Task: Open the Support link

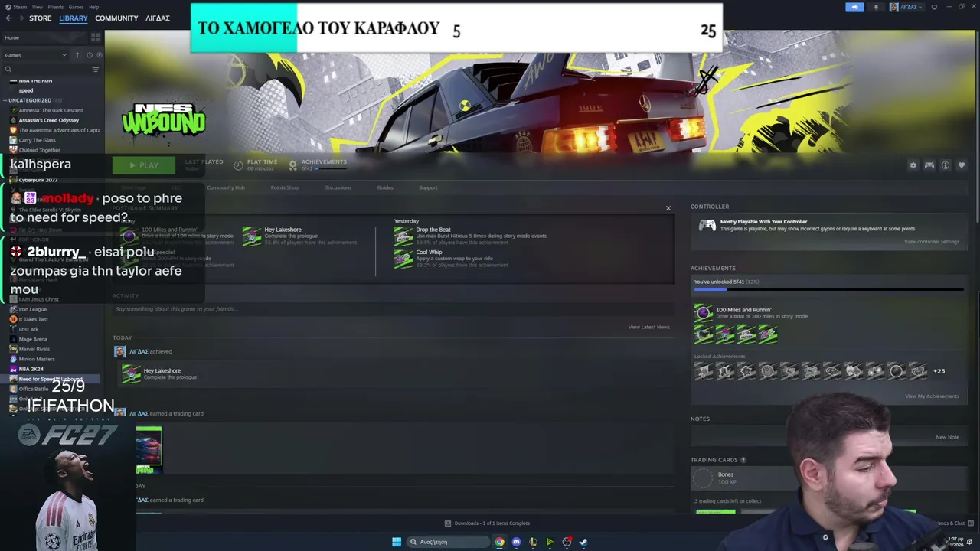Action: tap(428, 187)
